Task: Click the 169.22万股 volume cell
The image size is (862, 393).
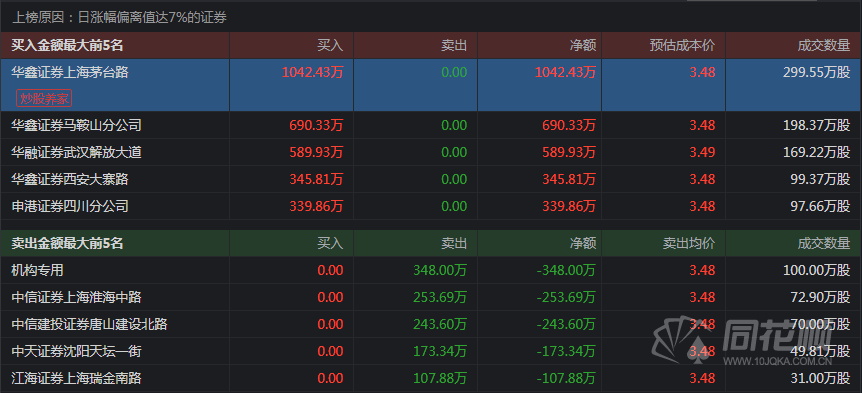Action: [816, 152]
